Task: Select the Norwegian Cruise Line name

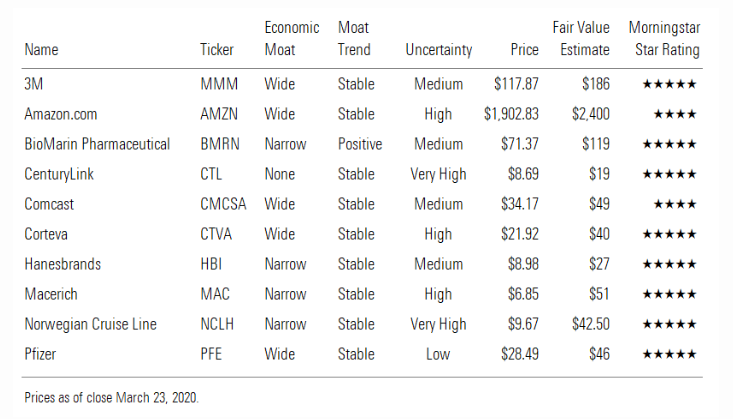Action: (89, 325)
